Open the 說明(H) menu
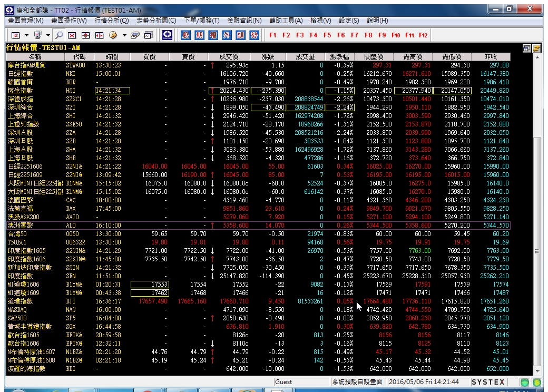 (377, 21)
